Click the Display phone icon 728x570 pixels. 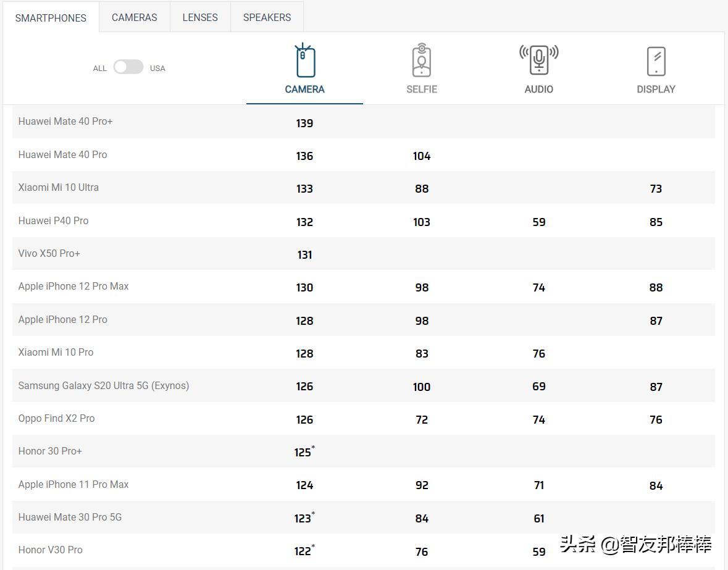(656, 61)
